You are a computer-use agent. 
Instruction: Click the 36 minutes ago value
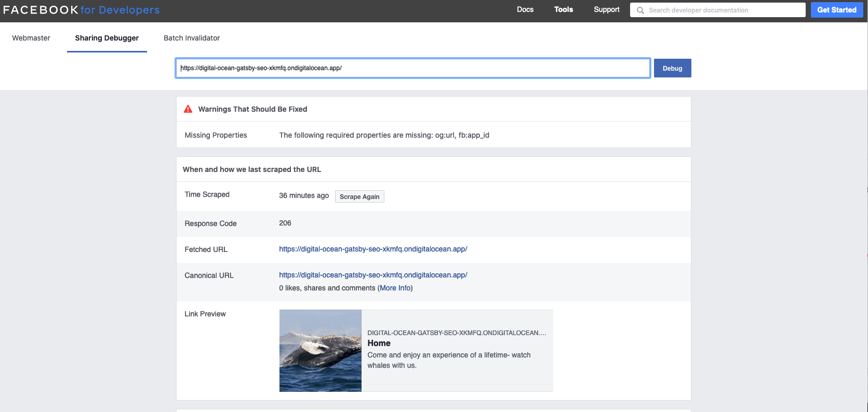[x=304, y=195]
